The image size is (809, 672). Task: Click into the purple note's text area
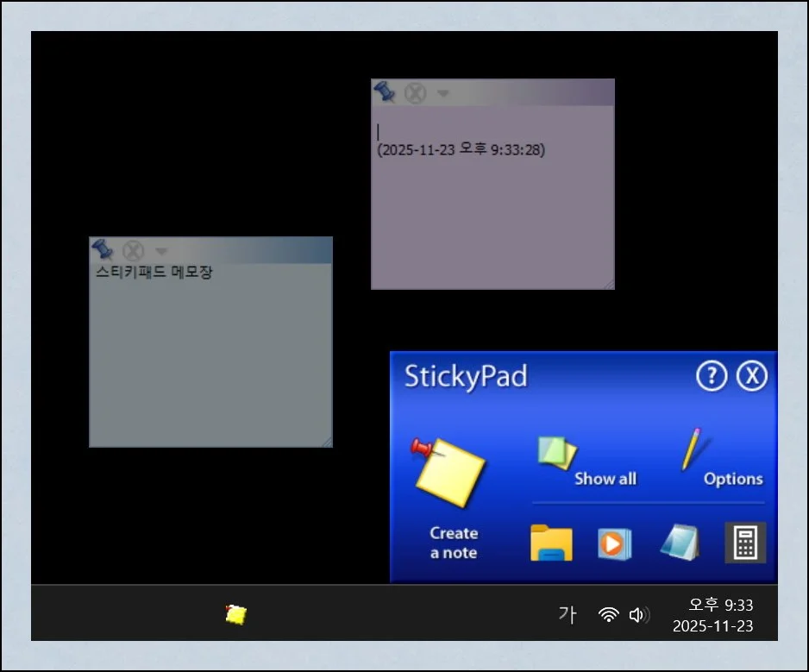click(492, 216)
